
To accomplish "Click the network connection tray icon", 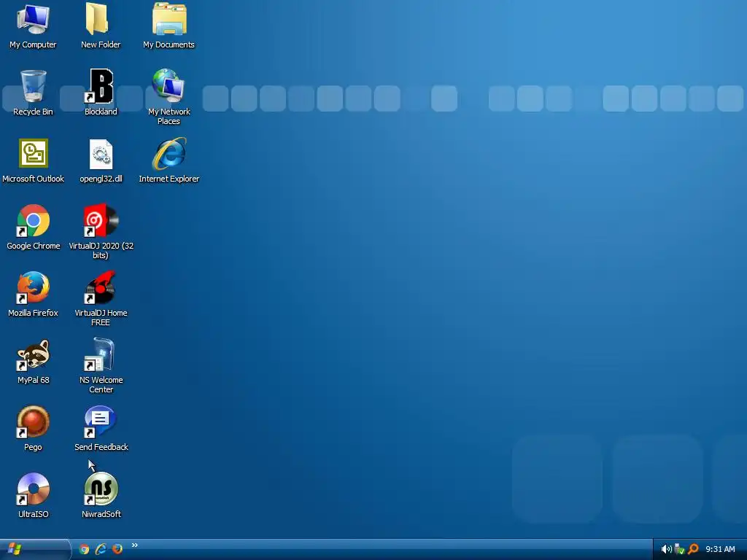I will pyautogui.click(x=680, y=549).
